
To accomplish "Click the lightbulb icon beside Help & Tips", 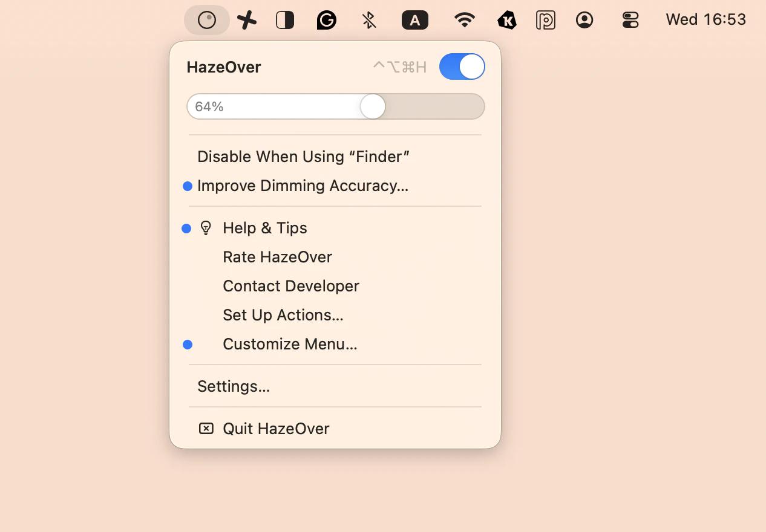I will click(x=206, y=228).
